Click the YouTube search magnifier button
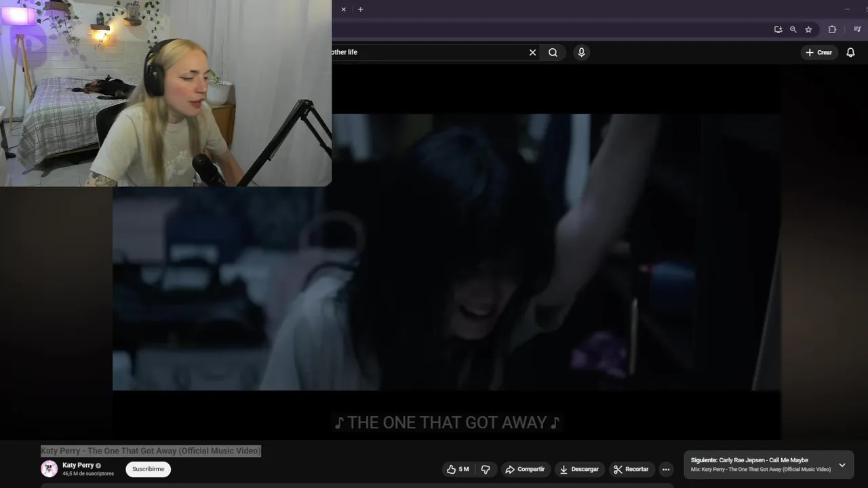The width and height of the screenshot is (868, 488). coord(553,52)
